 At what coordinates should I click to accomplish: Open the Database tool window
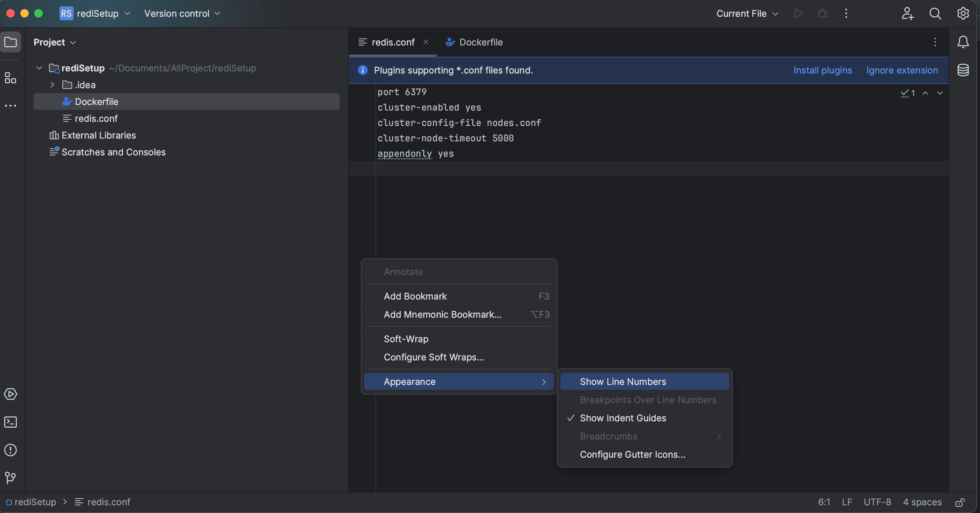pos(963,70)
